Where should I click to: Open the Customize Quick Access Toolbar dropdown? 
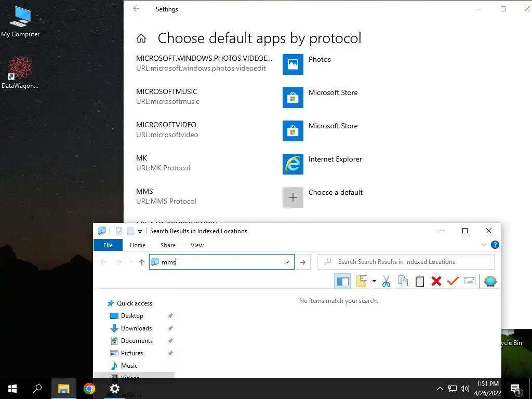coord(140,231)
